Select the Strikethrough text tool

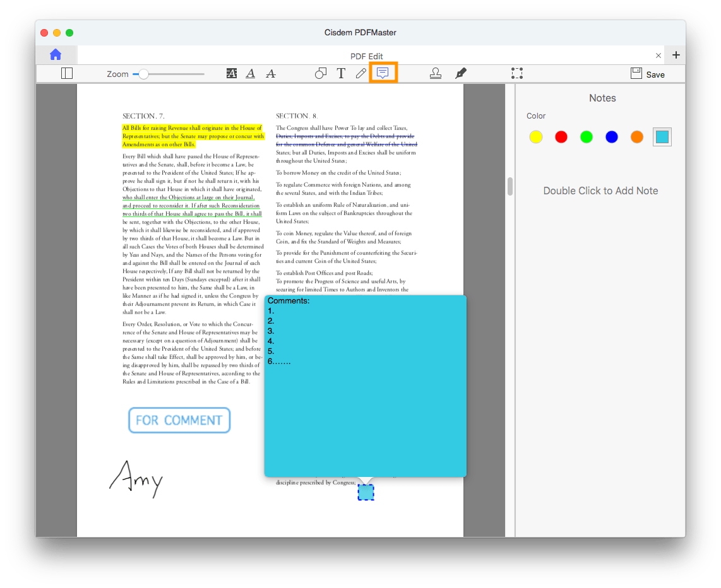pyautogui.click(x=271, y=74)
